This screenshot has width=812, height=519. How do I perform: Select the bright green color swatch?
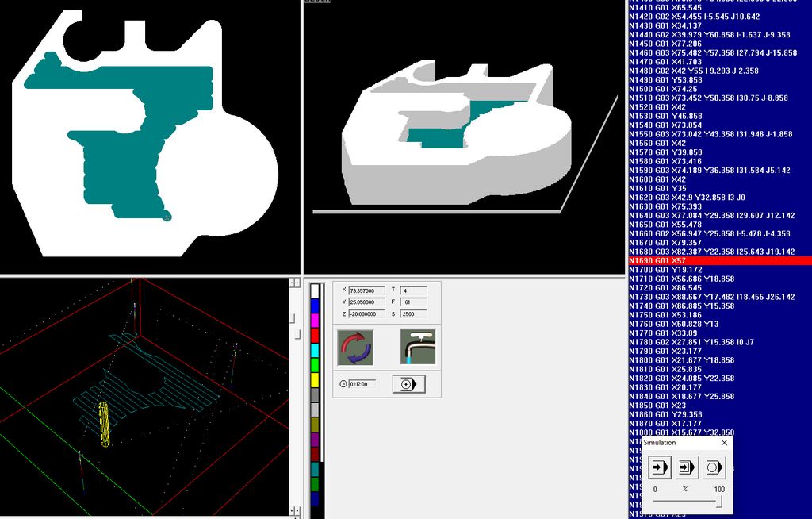point(316,366)
